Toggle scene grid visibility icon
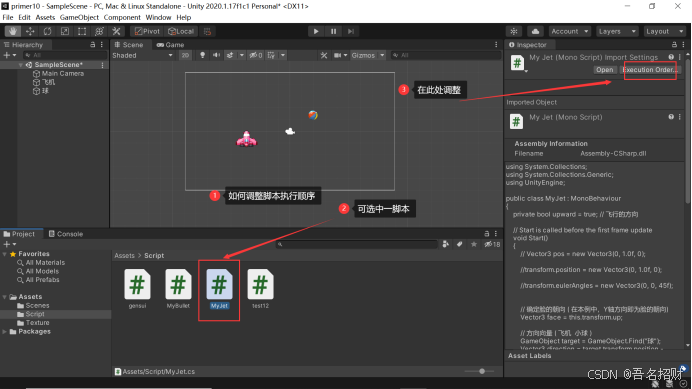The height and width of the screenshot is (389, 692). click(x=271, y=55)
